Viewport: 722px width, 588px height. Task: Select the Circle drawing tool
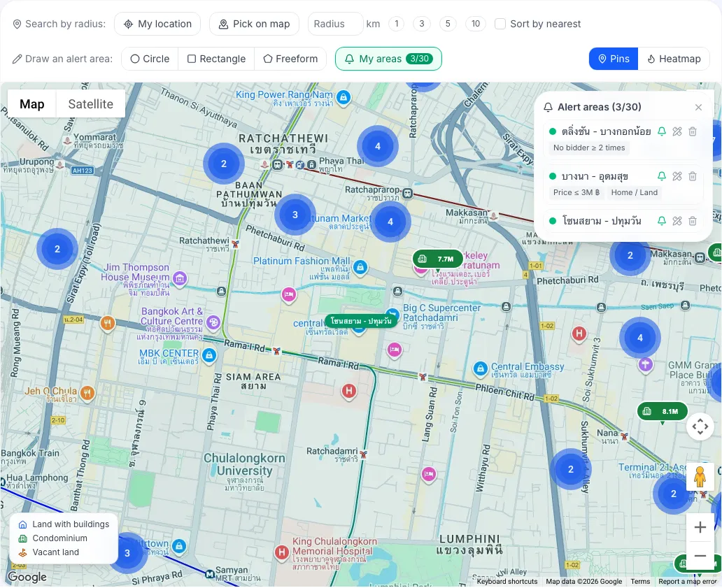(x=150, y=59)
